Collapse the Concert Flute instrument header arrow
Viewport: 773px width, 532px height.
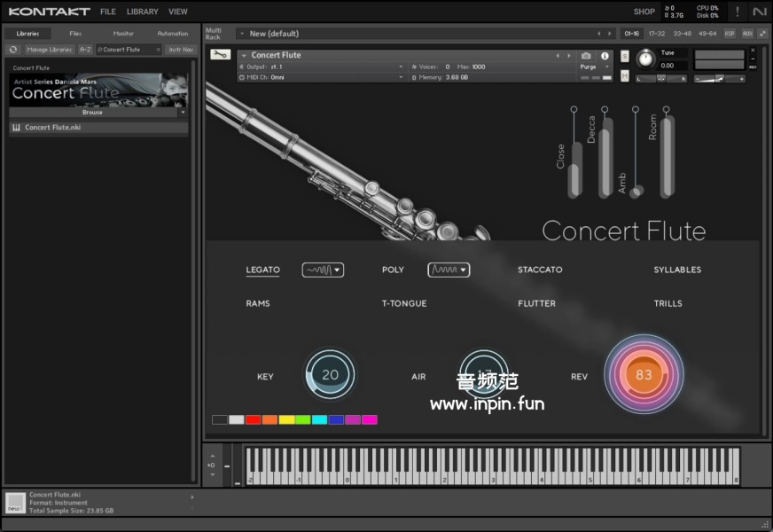coord(244,55)
